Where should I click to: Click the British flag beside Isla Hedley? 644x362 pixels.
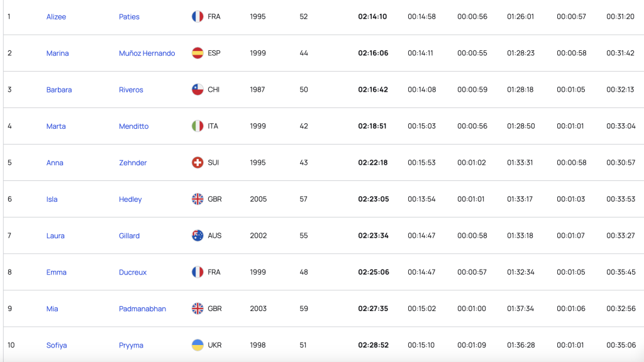[x=197, y=199]
